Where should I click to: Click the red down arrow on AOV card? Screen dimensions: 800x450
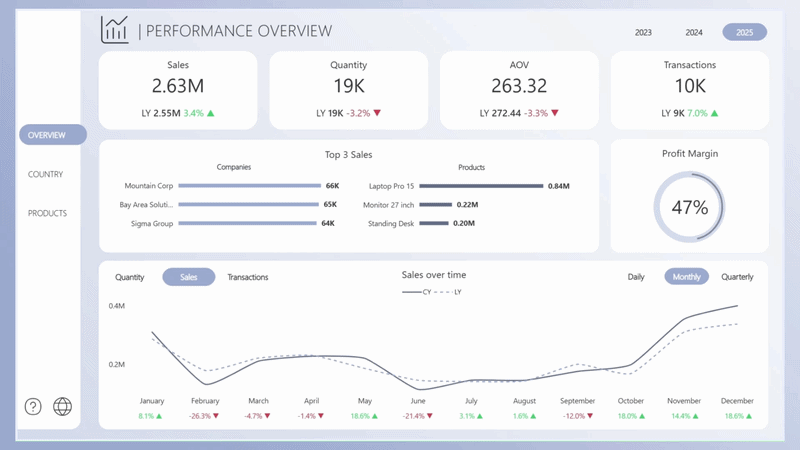(x=555, y=113)
